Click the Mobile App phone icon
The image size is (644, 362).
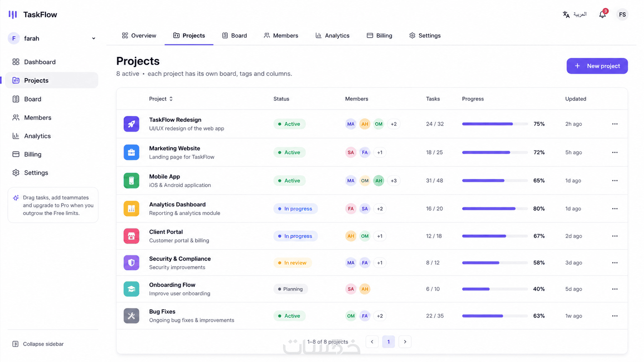pyautogui.click(x=131, y=180)
